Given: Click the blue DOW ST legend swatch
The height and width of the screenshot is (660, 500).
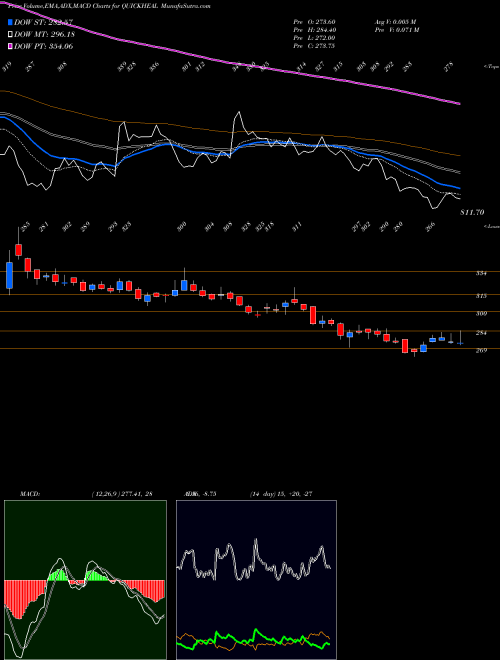Looking at the screenshot, I should click(10, 22).
